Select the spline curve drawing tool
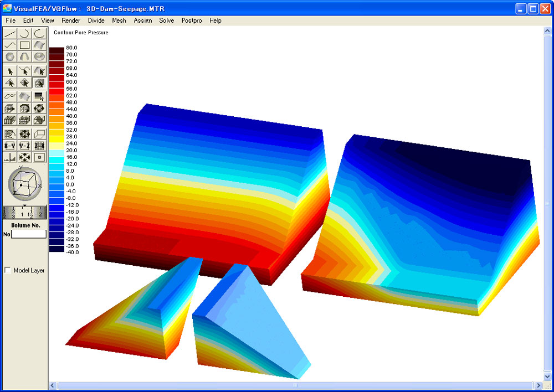The width and height of the screenshot is (554, 392). click(10, 45)
